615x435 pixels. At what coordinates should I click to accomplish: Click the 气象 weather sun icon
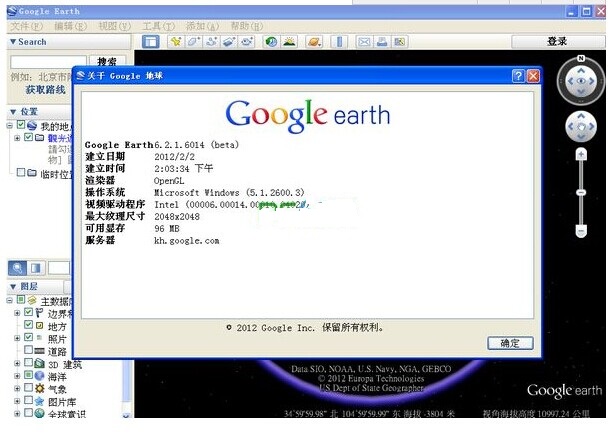tap(39, 388)
